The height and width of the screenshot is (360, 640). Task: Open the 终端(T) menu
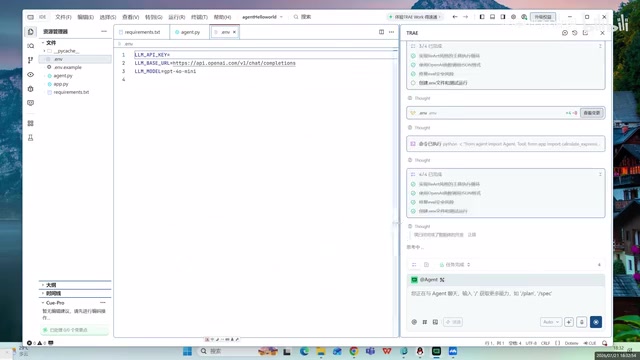click(199, 17)
